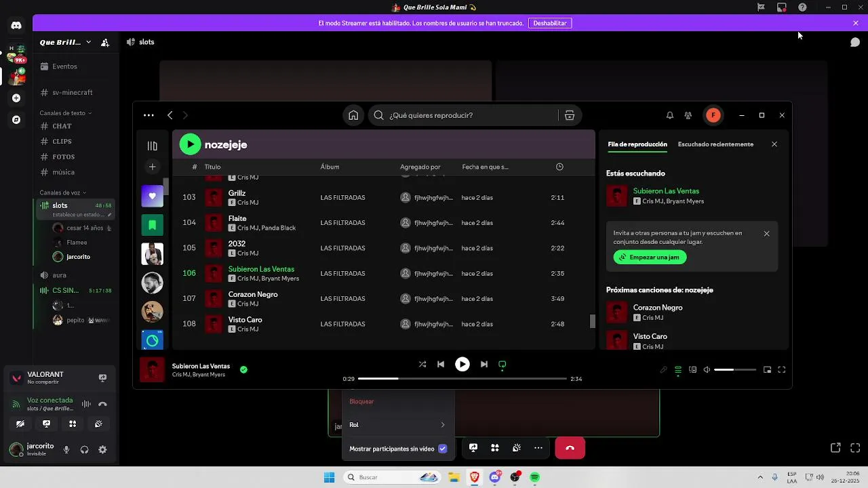The image size is (868, 488).
Task: Uncheck Mostrar participantes sin vídeo
Action: click(443, 449)
